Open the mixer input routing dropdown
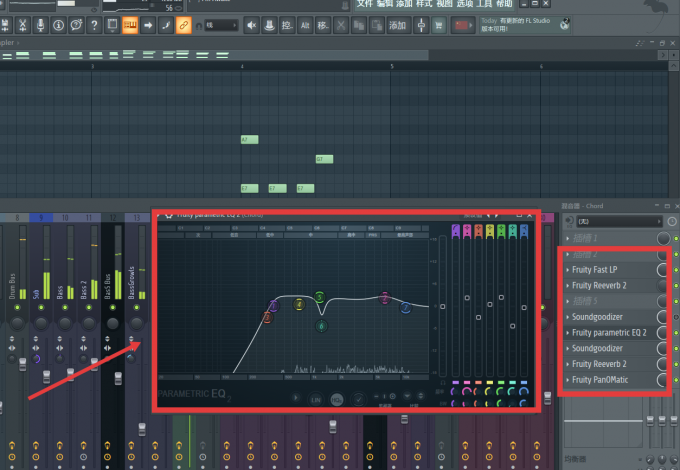The image size is (680, 470). [x=619, y=222]
